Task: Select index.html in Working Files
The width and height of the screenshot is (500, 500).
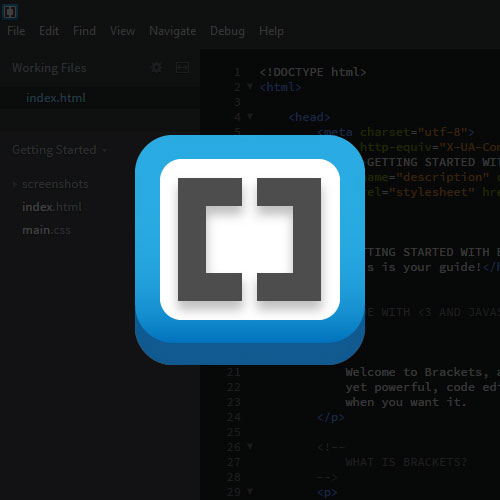Action: coord(100,98)
